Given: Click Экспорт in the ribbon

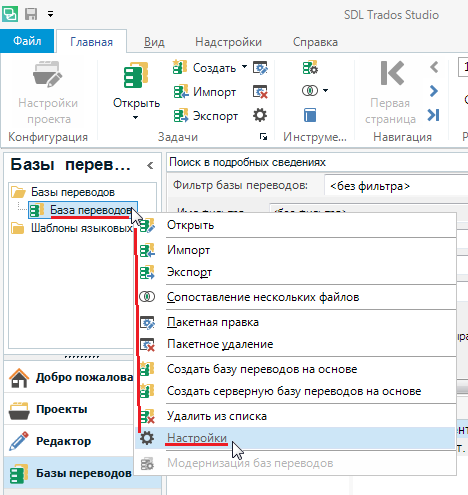Looking at the screenshot, I should pos(206,116).
